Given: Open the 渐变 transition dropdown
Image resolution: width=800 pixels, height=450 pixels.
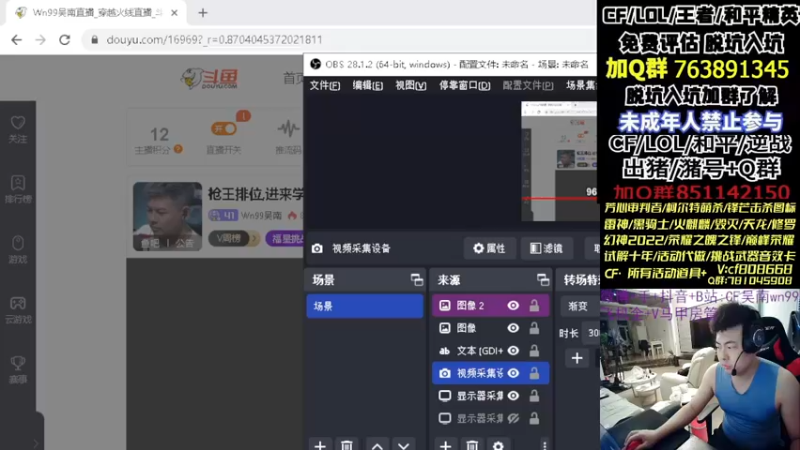Looking at the screenshot, I should (579, 306).
